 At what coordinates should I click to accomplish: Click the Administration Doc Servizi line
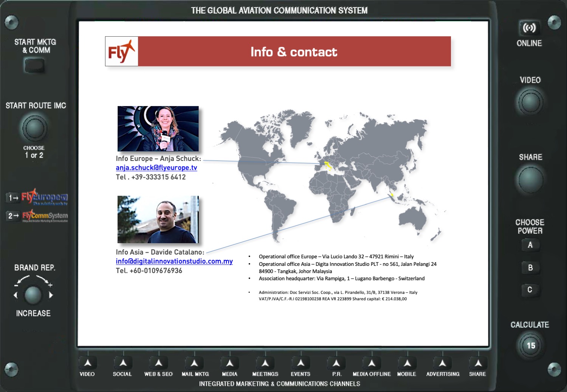pyautogui.click(x=338, y=292)
